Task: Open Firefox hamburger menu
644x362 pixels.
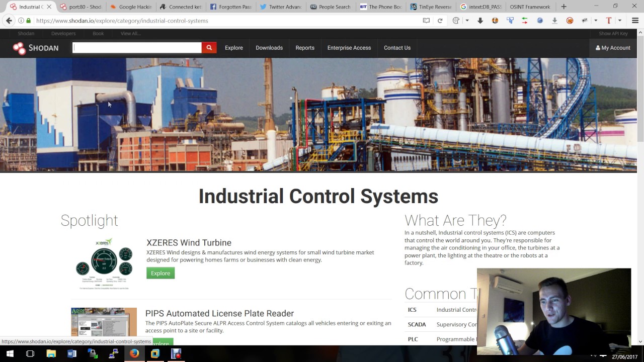Action: pos(635,21)
